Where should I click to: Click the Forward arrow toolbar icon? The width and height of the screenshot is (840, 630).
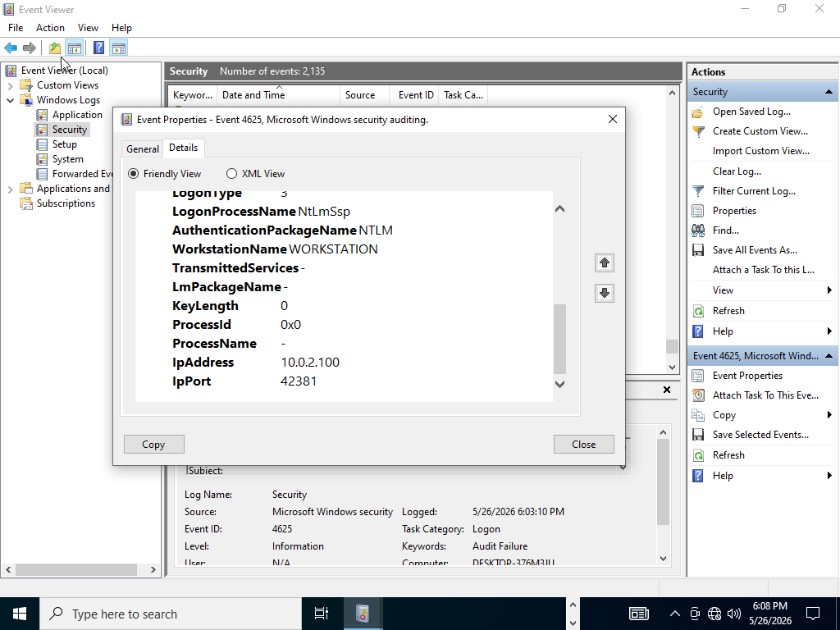[x=30, y=48]
